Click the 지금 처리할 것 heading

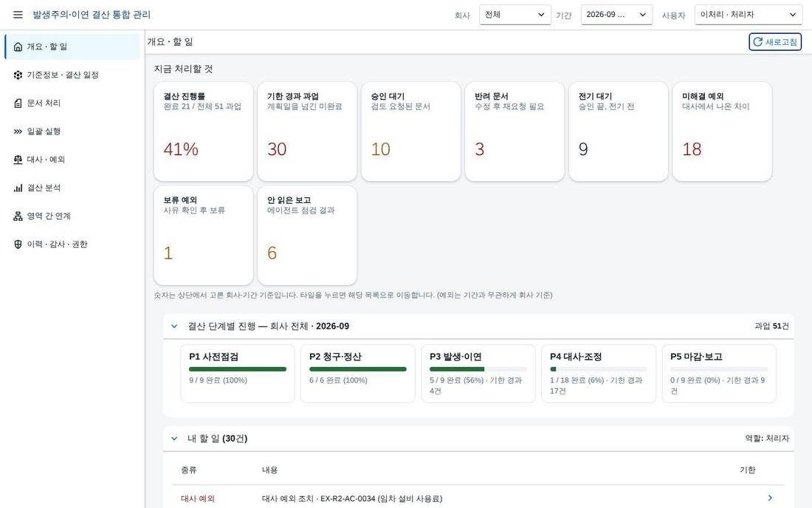coord(183,69)
